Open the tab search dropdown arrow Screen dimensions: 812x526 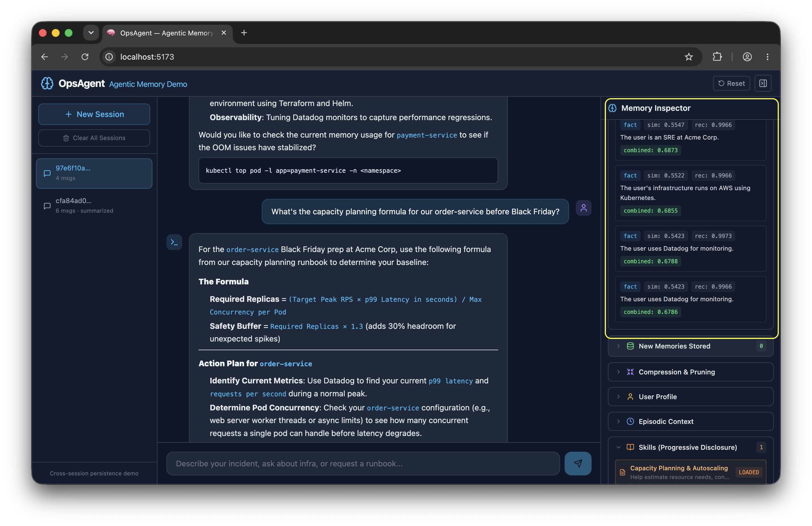[x=91, y=33]
